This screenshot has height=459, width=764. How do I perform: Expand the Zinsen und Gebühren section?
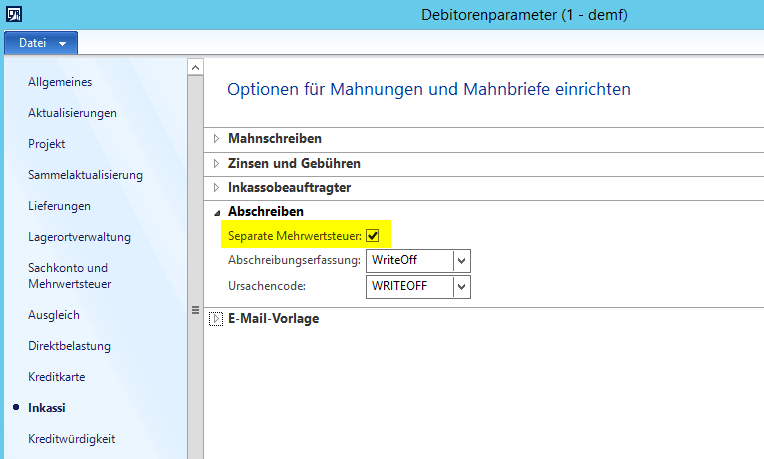pos(216,163)
